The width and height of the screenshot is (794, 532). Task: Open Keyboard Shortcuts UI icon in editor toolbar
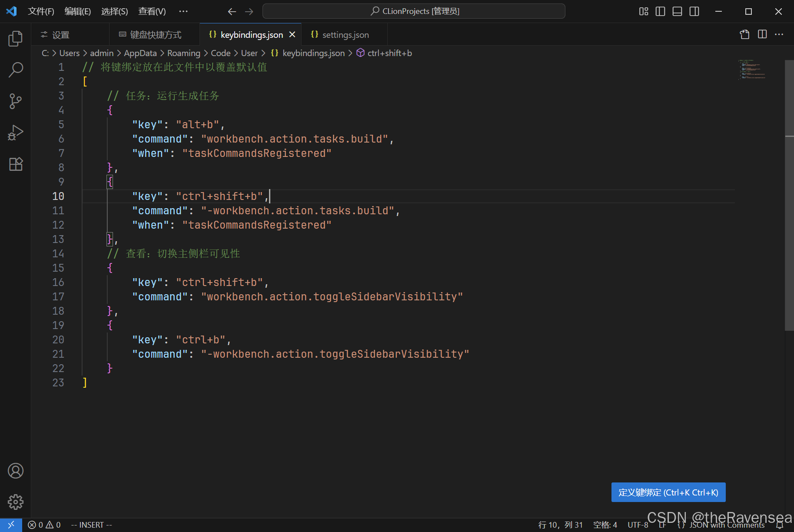pyautogui.click(x=745, y=34)
